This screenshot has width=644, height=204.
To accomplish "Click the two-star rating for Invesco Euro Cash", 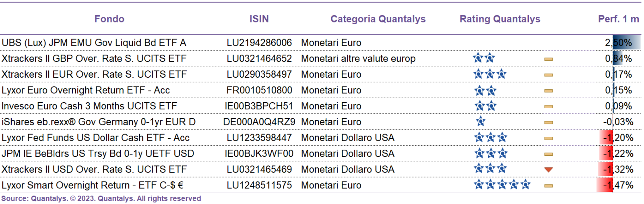I will (x=485, y=106).
